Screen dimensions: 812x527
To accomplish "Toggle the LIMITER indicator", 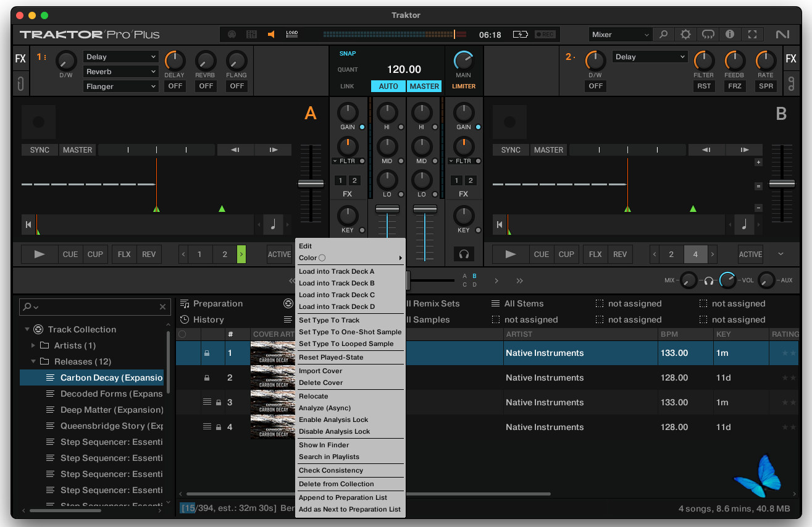I will [464, 86].
